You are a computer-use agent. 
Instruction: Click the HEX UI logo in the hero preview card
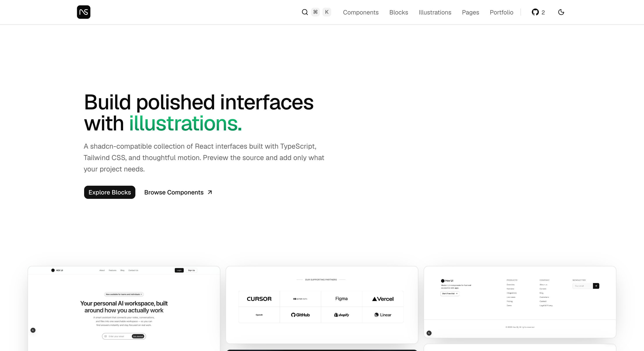click(x=57, y=270)
